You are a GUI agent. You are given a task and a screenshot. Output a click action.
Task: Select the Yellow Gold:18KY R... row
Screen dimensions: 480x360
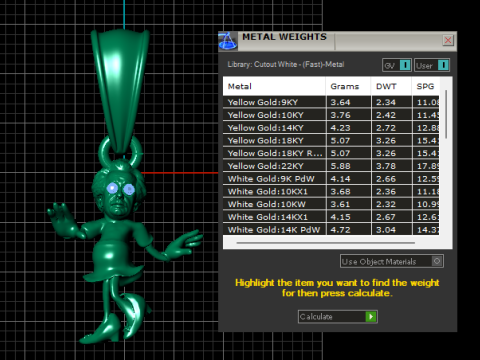pos(331,153)
